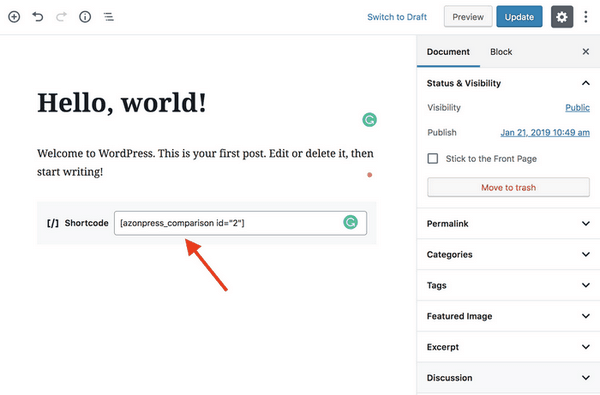The image size is (600, 395).
Task: Click the Shortcode block label
Action: [86, 223]
